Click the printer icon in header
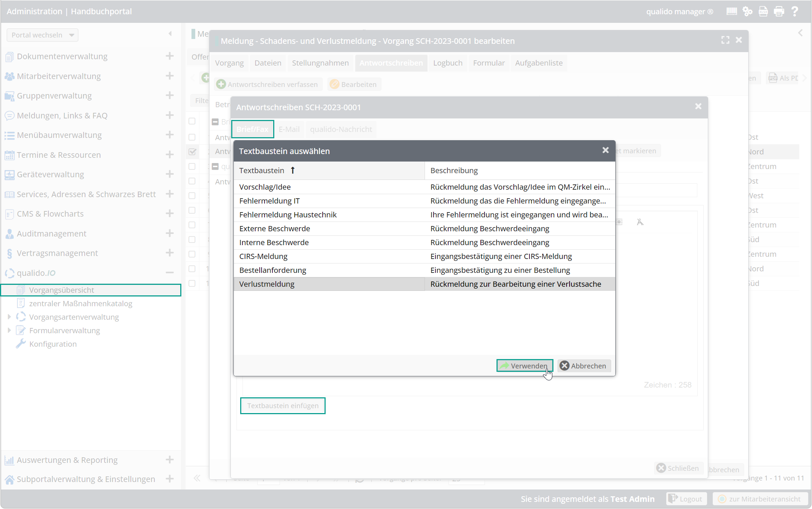 coord(779,11)
